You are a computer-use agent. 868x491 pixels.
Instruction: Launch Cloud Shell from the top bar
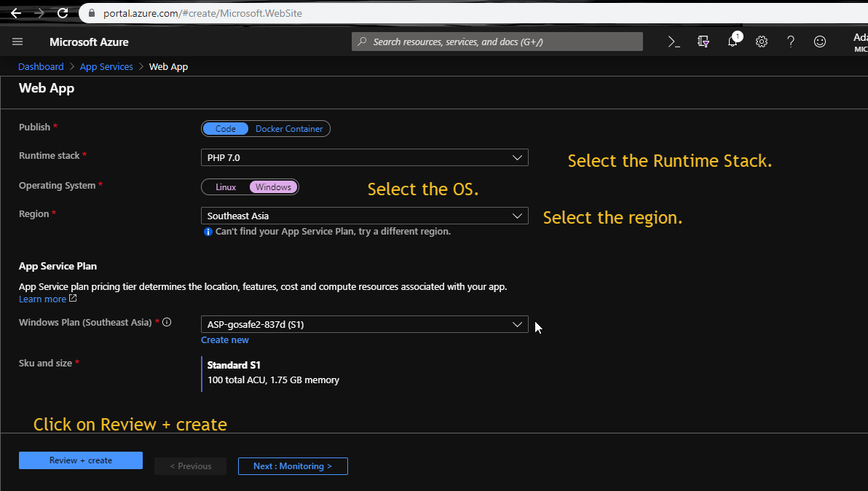coord(674,42)
